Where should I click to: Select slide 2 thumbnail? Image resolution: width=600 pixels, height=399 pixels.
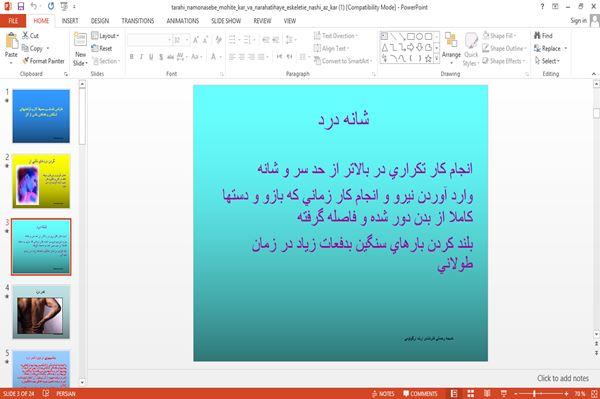click(x=41, y=181)
